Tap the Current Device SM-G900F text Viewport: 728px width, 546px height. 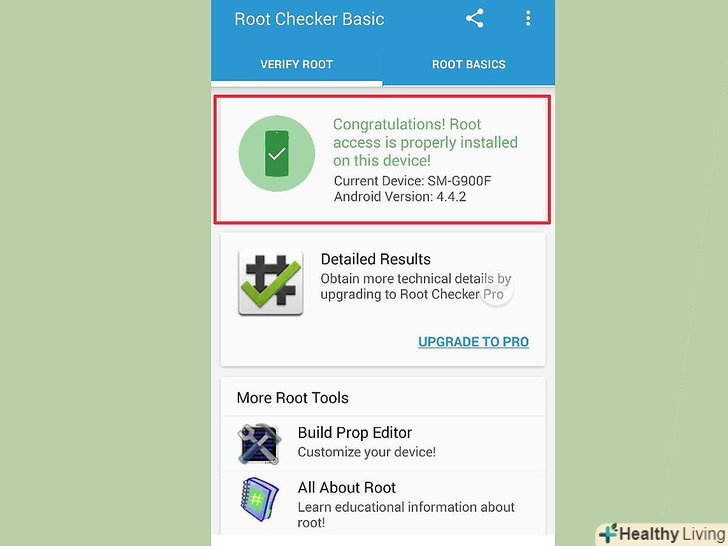point(412,181)
